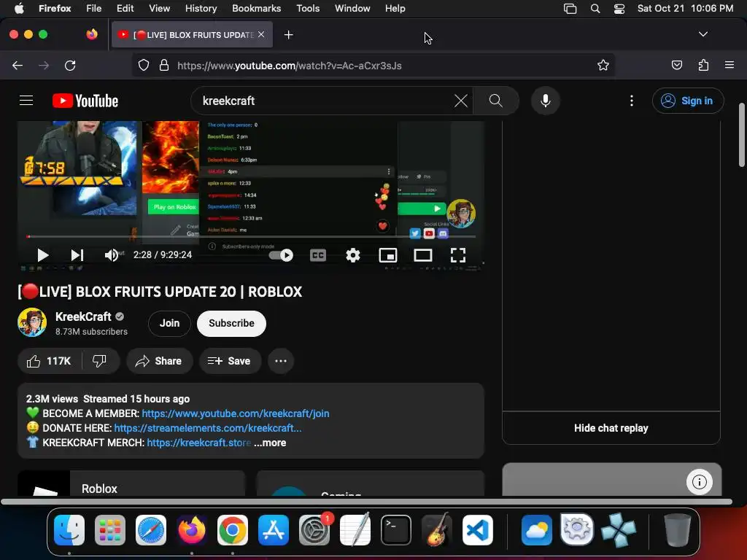Toggle the autoplay switch
This screenshot has height=560, width=747.
281,255
